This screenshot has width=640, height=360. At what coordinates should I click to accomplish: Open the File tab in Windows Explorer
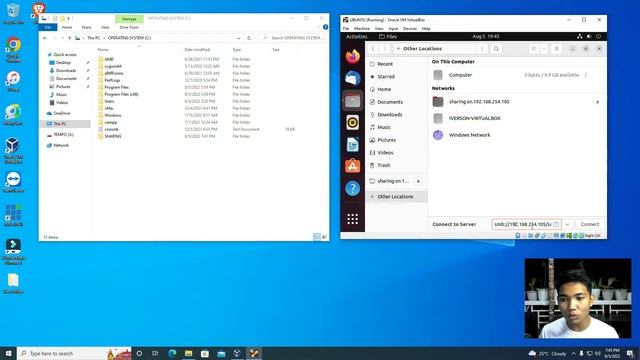click(x=48, y=27)
